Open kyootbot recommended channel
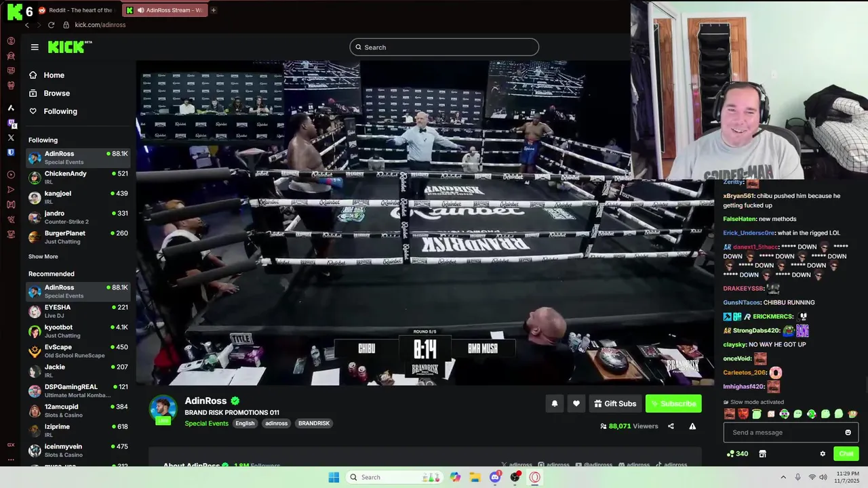 point(78,331)
